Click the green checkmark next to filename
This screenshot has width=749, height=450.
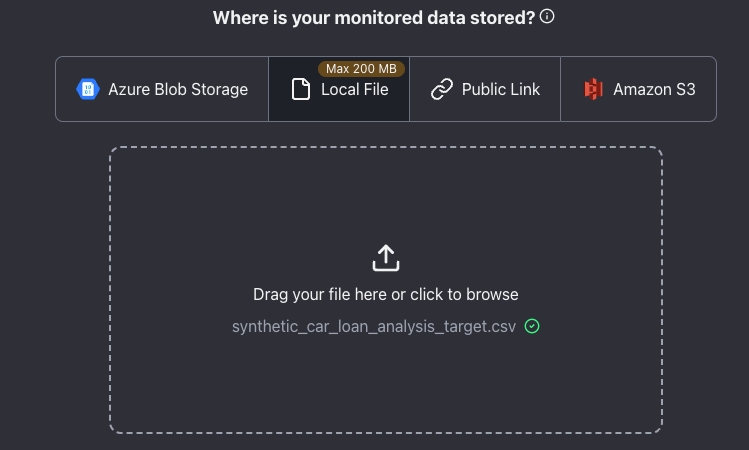coord(532,326)
